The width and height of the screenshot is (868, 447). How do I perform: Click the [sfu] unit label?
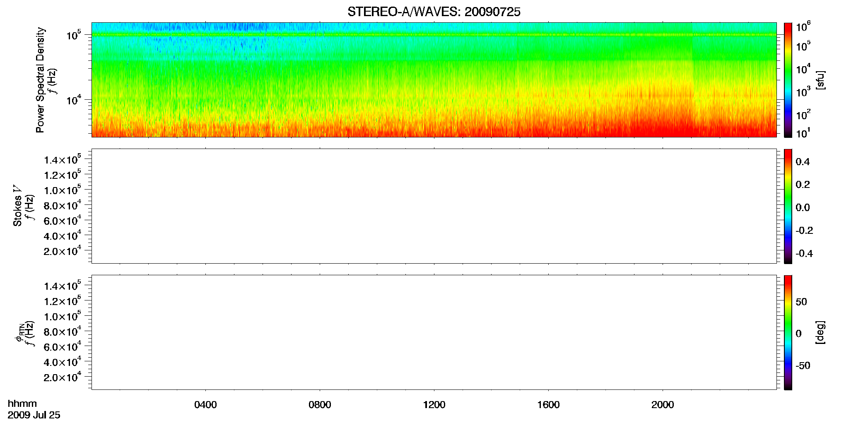820,80
